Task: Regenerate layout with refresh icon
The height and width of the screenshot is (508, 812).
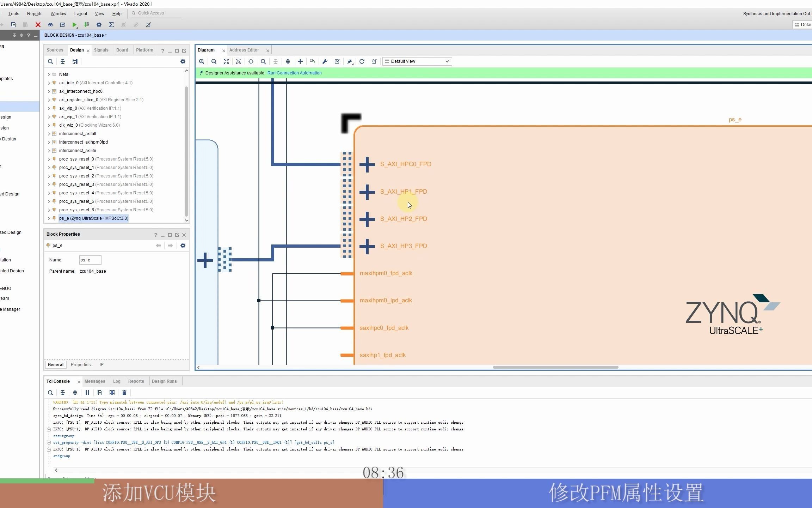Action: click(362, 61)
